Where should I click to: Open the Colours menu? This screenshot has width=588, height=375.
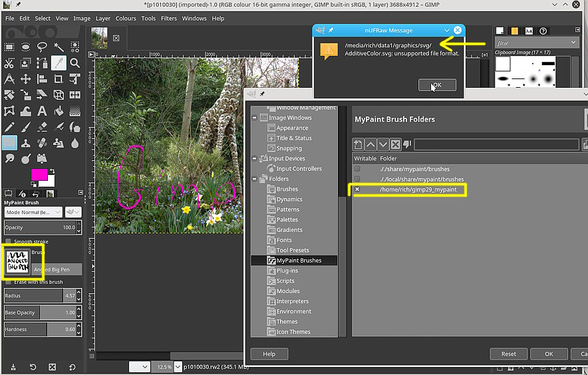126,19
